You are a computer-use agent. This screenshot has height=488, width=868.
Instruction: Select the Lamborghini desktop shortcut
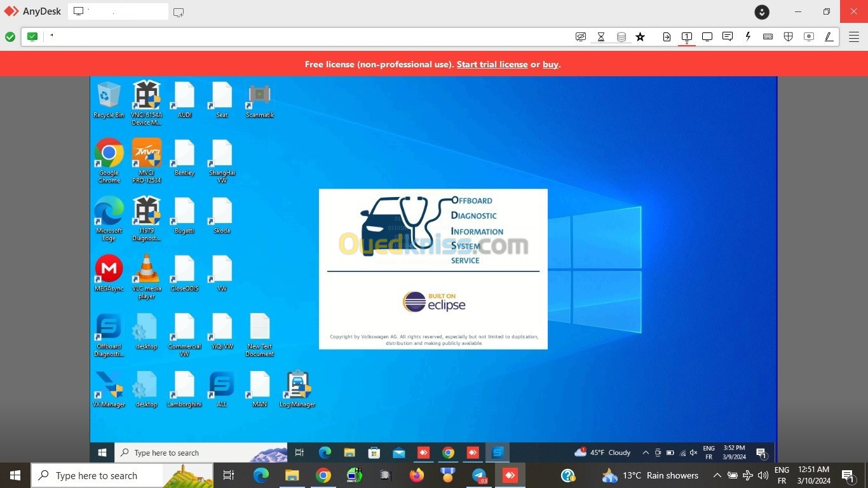click(184, 389)
